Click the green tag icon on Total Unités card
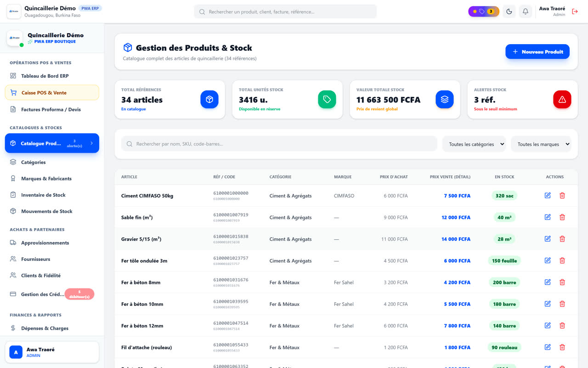The width and height of the screenshot is (588, 368). point(327,99)
